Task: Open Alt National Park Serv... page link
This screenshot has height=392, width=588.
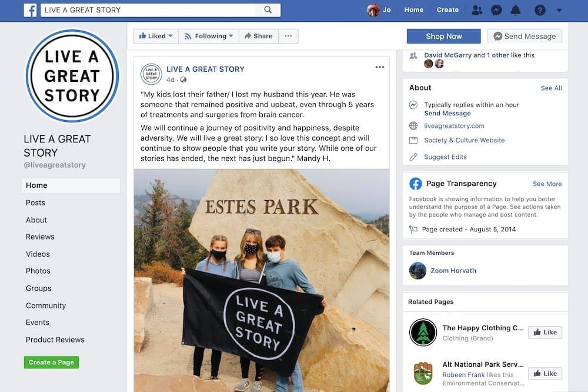Action: [483, 364]
